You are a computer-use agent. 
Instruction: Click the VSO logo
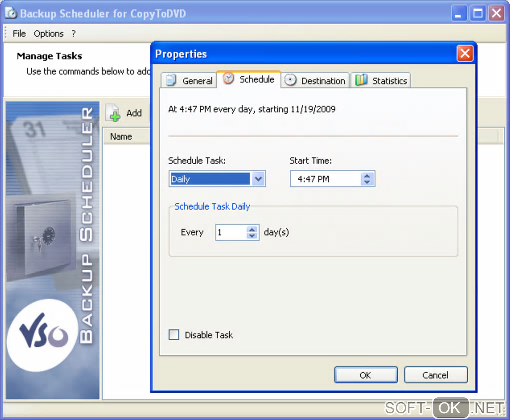point(42,335)
